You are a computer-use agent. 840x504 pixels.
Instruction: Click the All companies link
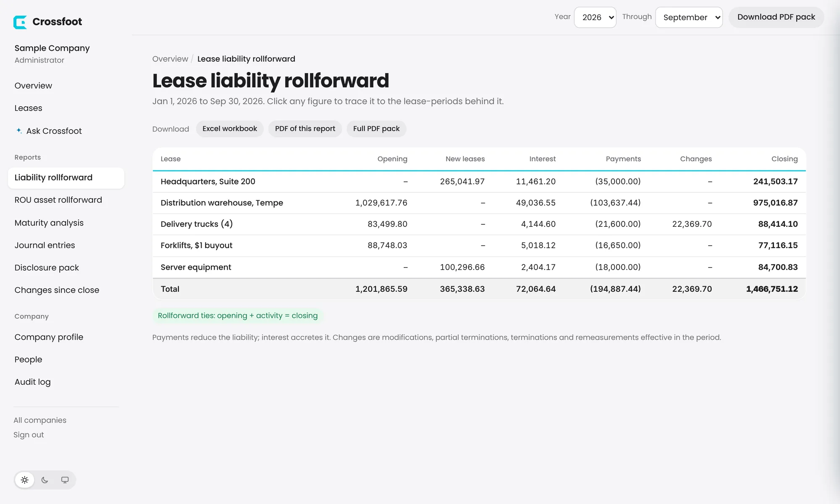40,420
